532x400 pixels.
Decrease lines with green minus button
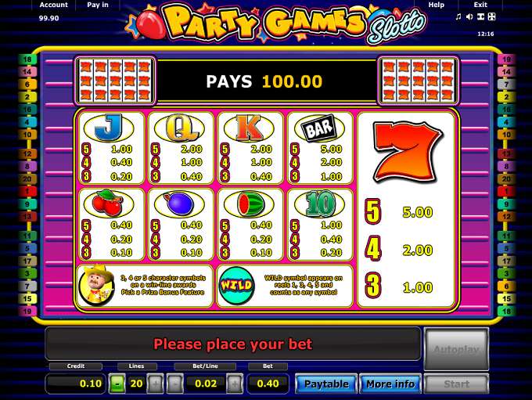tap(117, 384)
